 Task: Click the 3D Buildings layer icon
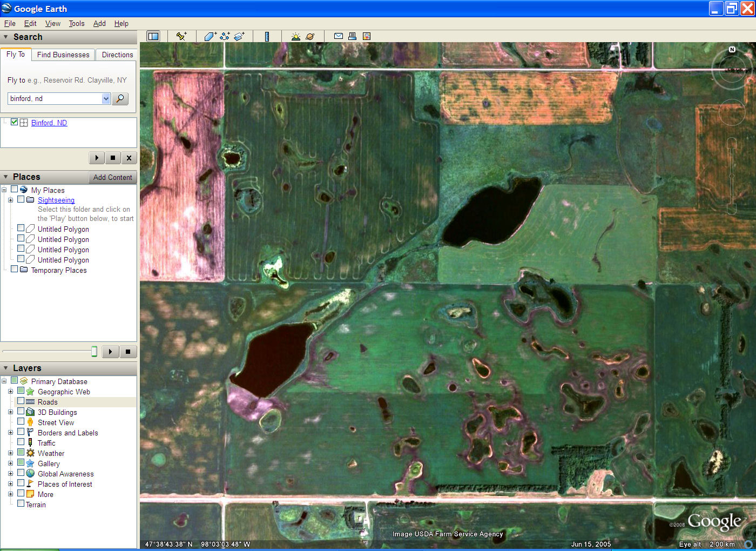[x=30, y=412]
